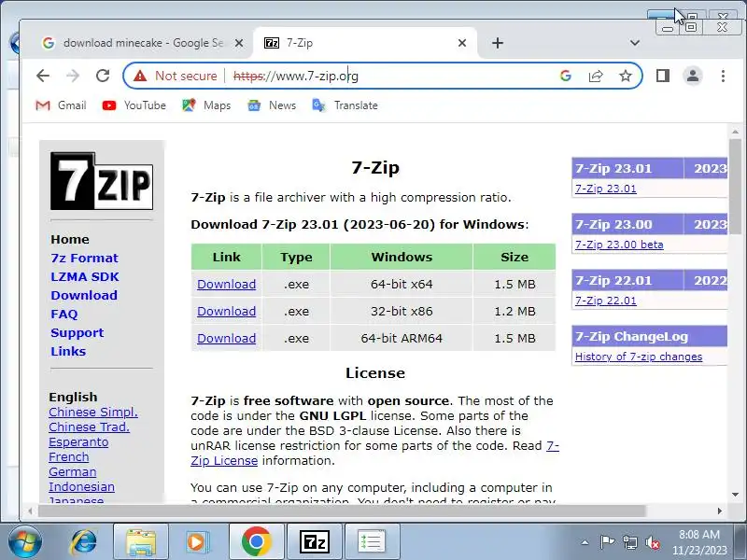Click the muted volume tray icon
This screenshot has width=747, height=560.
coord(652,542)
